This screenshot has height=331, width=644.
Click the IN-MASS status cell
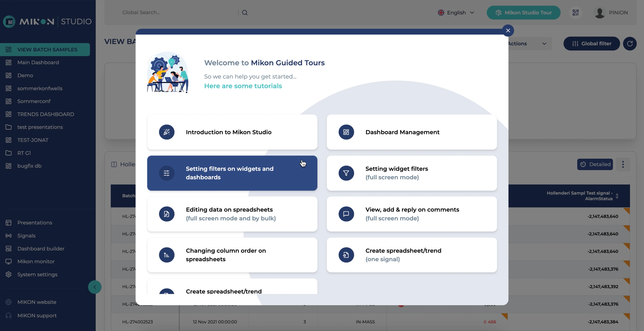pos(365,322)
